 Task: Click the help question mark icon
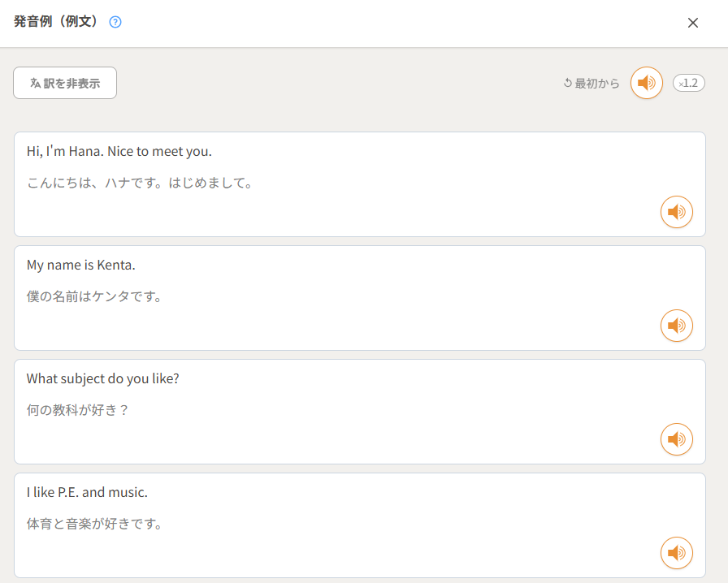click(x=115, y=22)
